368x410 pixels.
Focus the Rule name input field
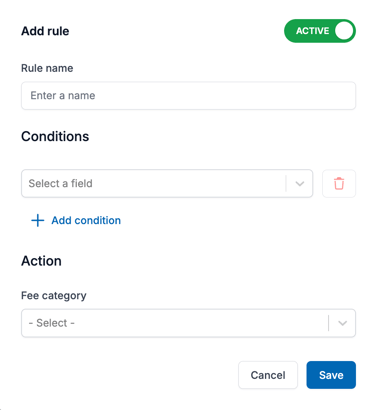click(x=188, y=96)
